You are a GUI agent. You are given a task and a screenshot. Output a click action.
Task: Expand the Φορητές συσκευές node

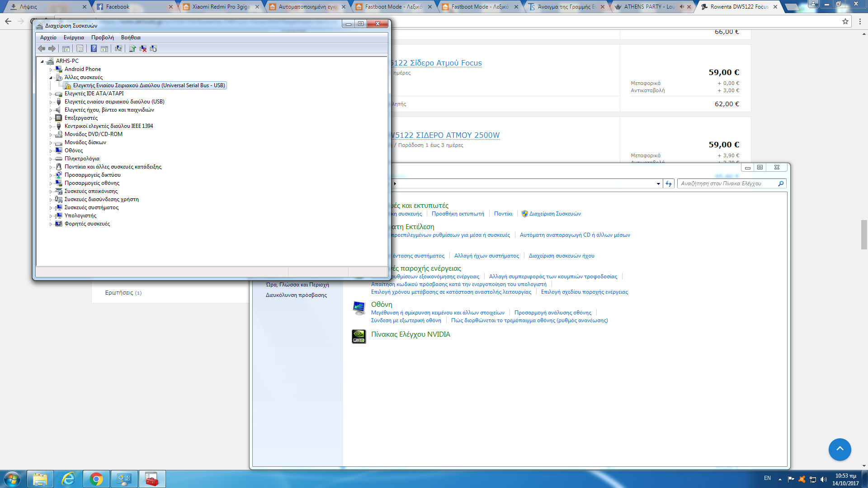coord(51,224)
